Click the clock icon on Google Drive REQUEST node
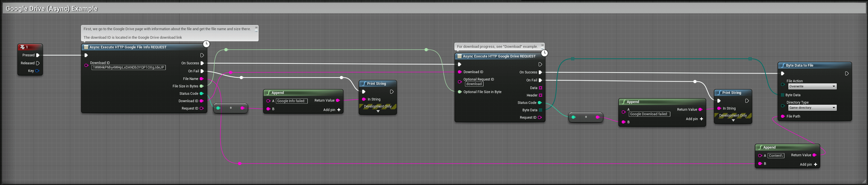The width and height of the screenshot is (868, 185). pos(544,53)
